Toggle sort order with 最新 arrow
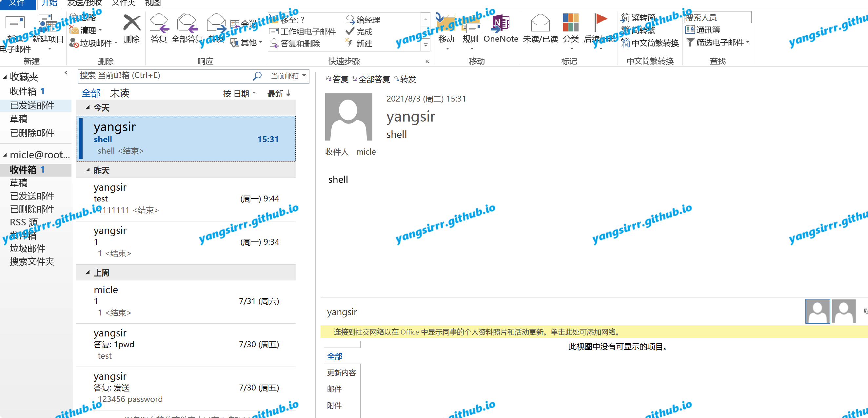This screenshot has width=868, height=418. click(x=279, y=94)
